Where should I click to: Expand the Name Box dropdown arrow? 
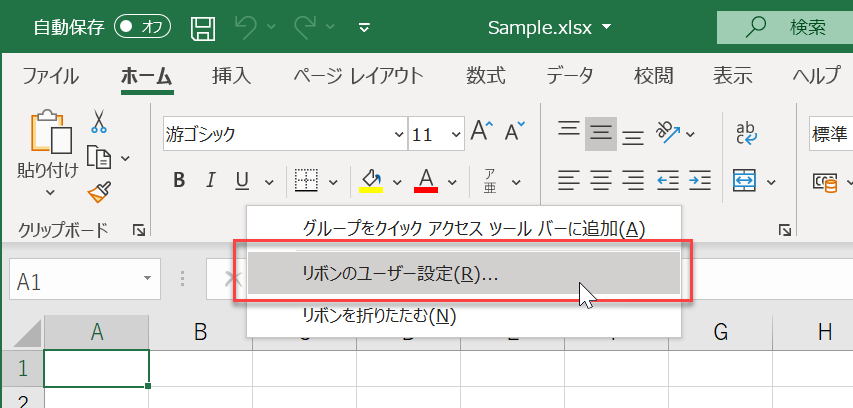click(147, 281)
